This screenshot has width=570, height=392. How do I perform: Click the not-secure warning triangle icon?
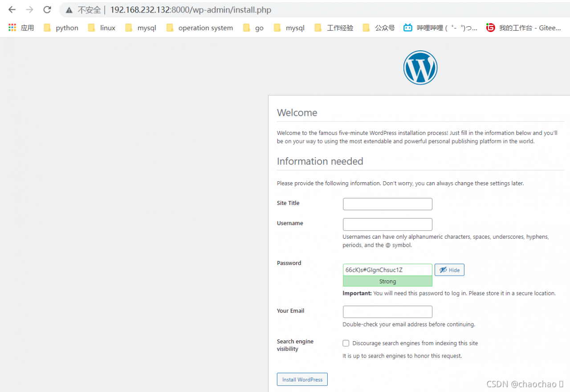pos(69,10)
